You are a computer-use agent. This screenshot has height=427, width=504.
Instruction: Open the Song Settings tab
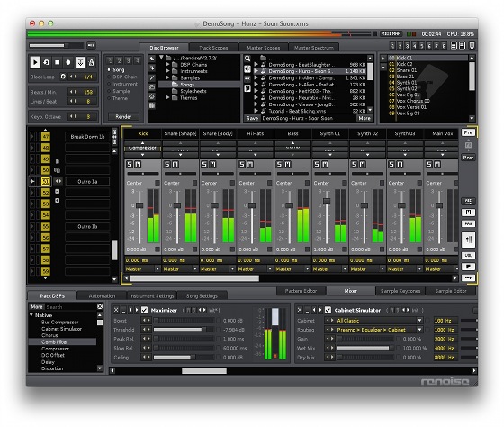tap(202, 295)
